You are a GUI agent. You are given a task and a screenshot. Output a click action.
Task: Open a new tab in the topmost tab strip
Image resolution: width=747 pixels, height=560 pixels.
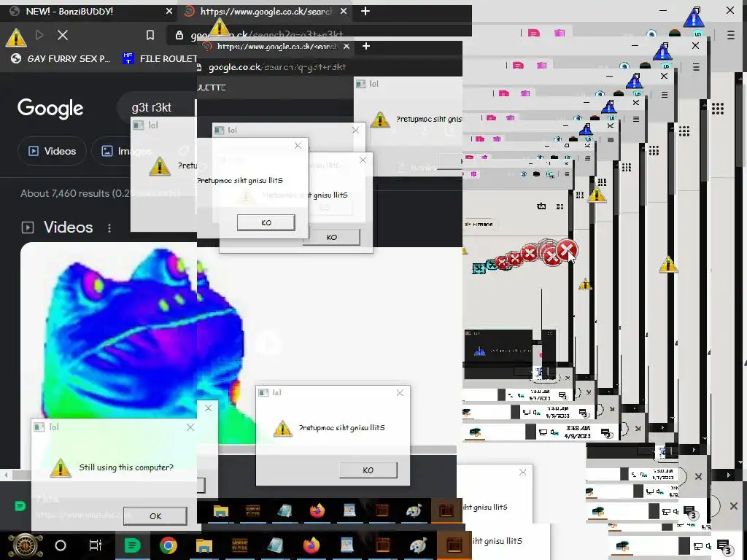coord(365,11)
